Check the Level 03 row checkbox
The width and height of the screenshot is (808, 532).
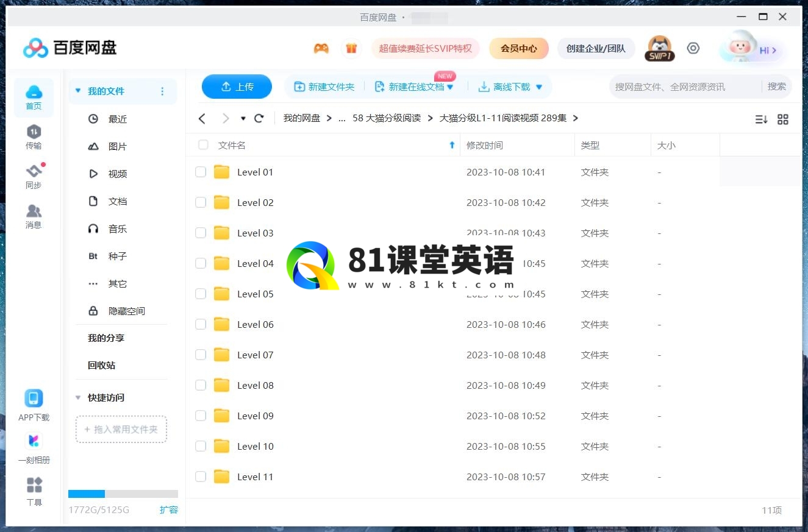click(201, 233)
